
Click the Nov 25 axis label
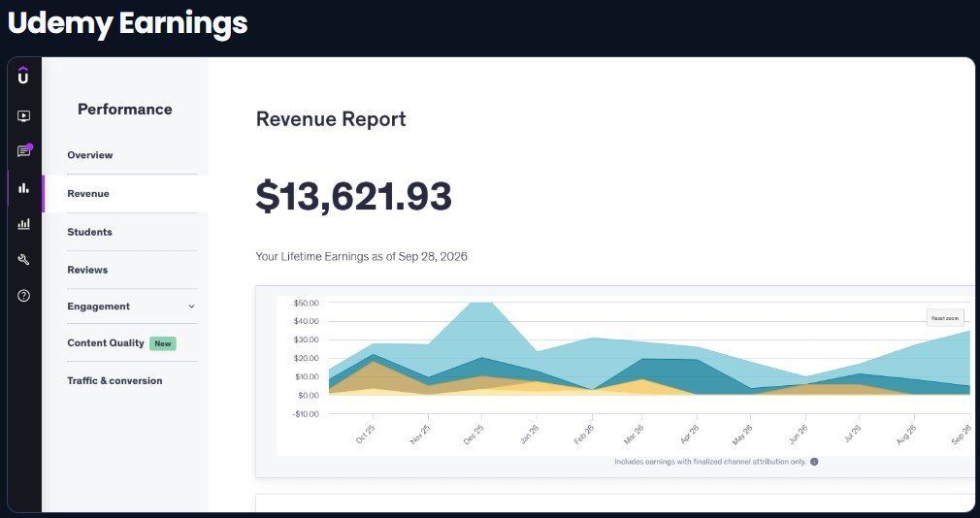419,435
